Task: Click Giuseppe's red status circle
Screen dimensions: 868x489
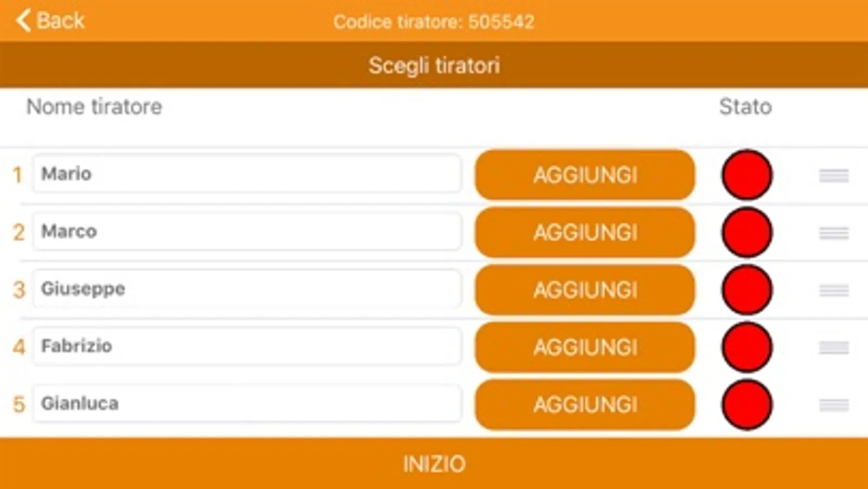Action: pyautogui.click(x=747, y=290)
